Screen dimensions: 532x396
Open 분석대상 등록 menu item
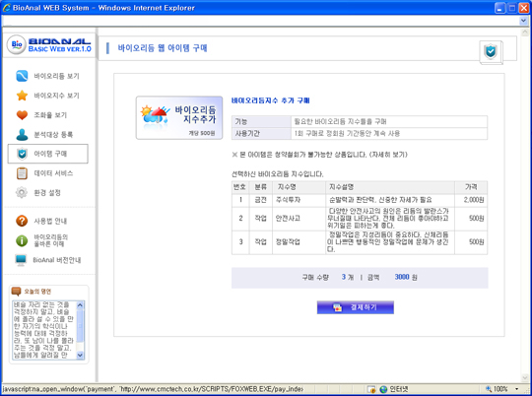(x=53, y=134)
